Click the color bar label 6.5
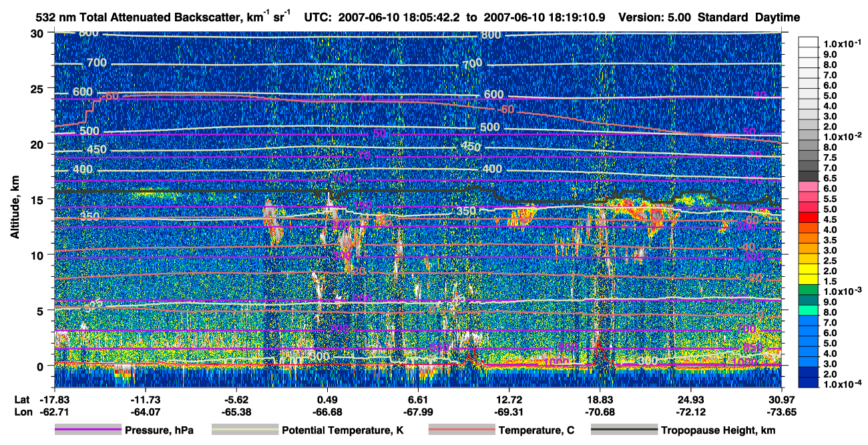The width and height of the screenshot is (868, 445). coord(830,178)
